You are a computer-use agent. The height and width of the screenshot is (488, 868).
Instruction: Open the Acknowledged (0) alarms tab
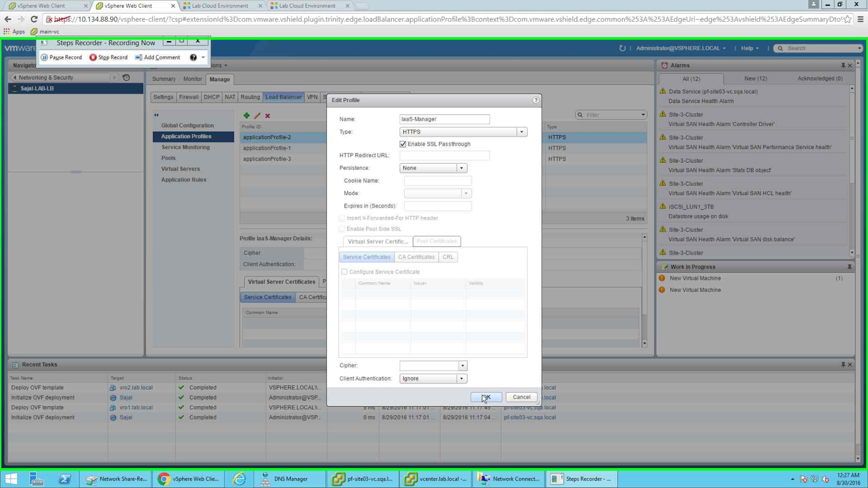pos(820,79)
